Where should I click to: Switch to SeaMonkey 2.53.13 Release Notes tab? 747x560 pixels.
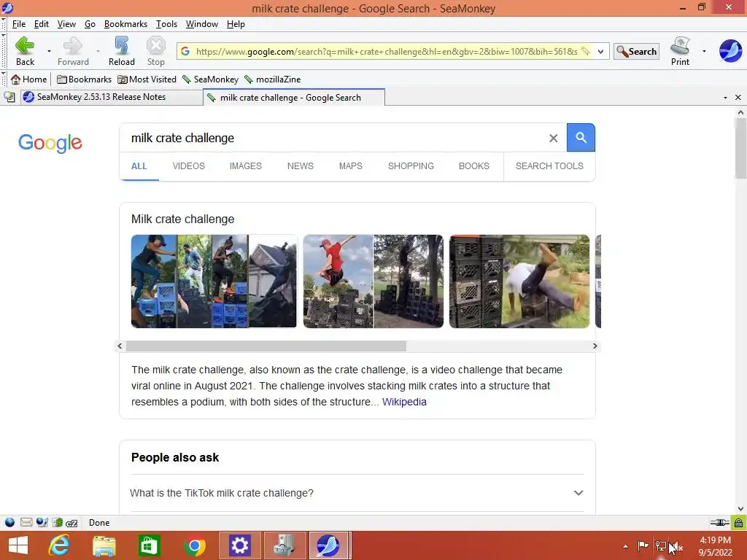pos(112,97)
